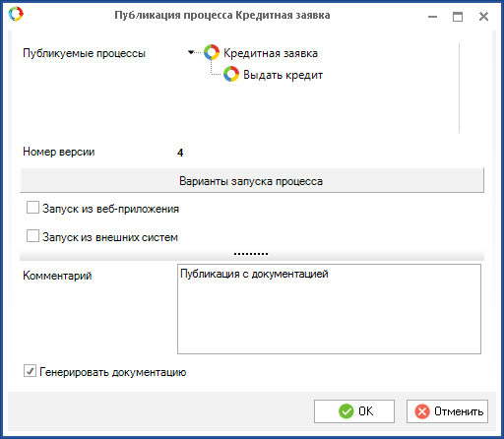Image resolution: width=504 pixels, height=439 pixels.
Task: Click the dotted splitter handle above Комментарий
Action: (251, 254)
